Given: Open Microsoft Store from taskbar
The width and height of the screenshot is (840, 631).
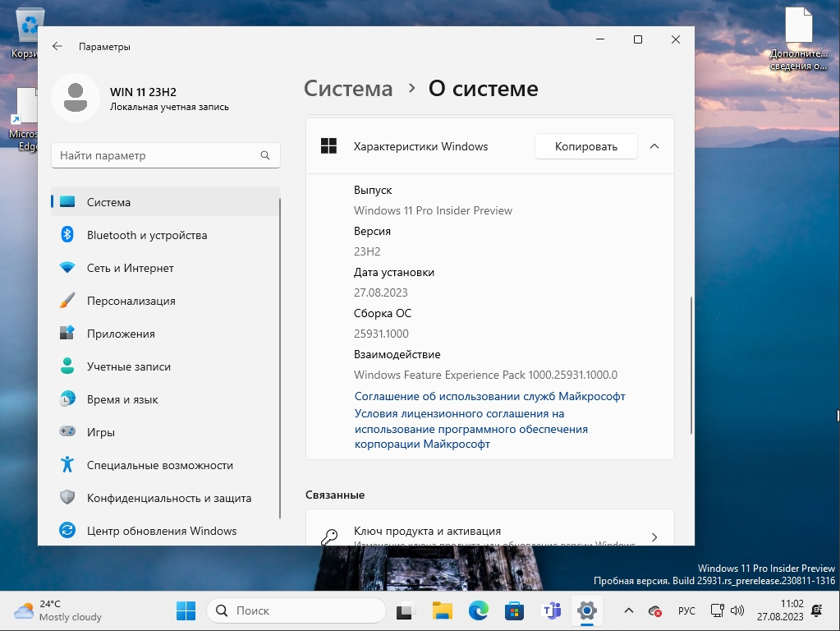Looking at the screenshot, I should click(x=514, y=611).
